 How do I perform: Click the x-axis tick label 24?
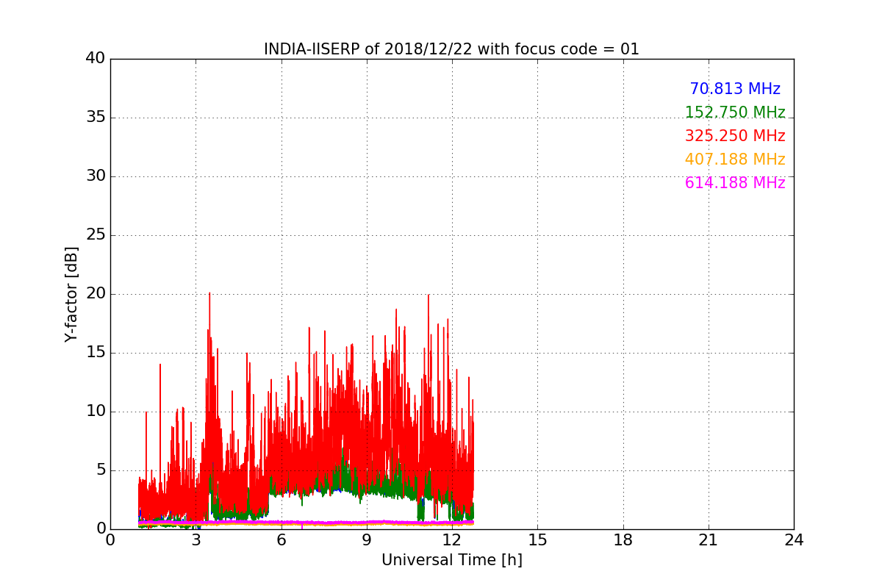(794, 540)
